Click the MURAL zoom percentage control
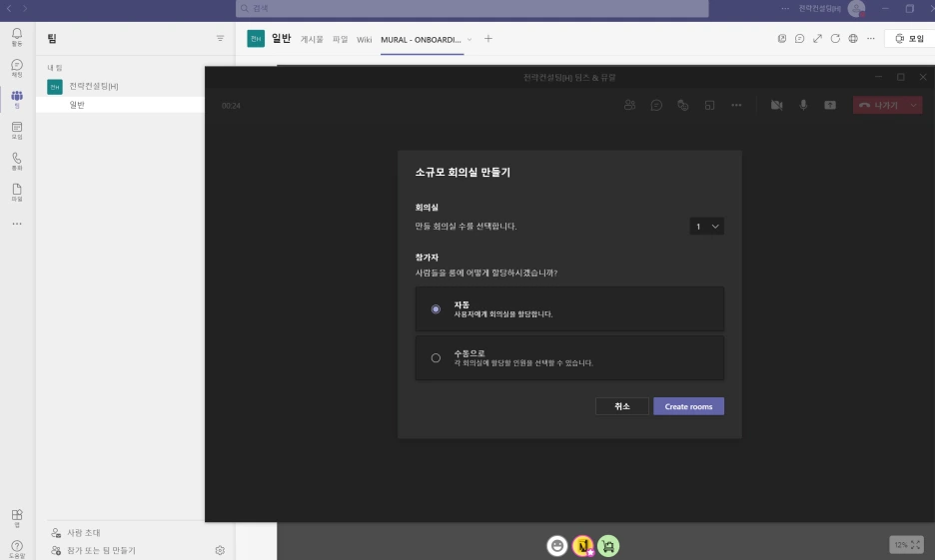The image size is (935, 560). tap(906, 544)
